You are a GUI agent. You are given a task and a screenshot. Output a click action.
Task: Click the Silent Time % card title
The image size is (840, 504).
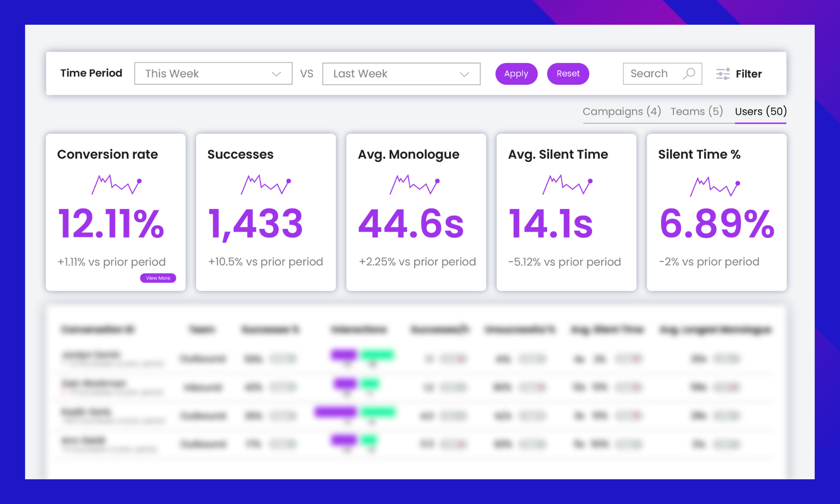point(699,154)
